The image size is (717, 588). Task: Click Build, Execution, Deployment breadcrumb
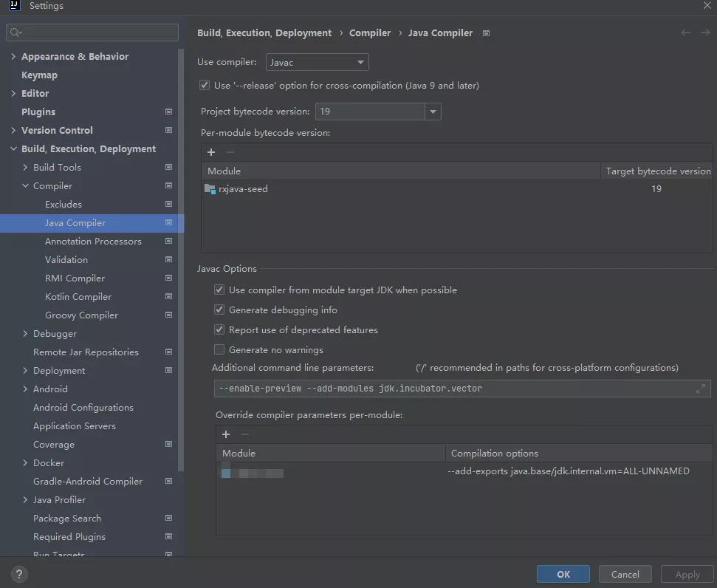click(264, 33)
